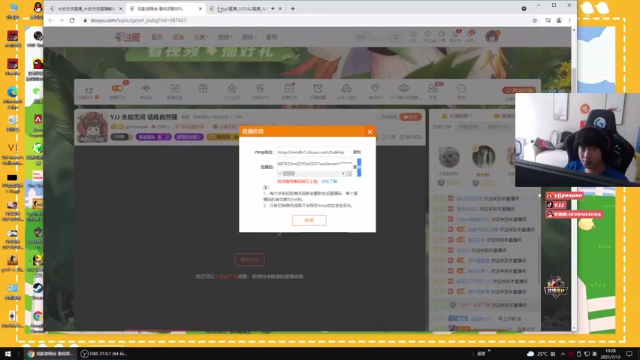The width and height of the screenshot is (640, 360).
Task: Close the orange stream info dialog
Action: [x=370, y=131]
